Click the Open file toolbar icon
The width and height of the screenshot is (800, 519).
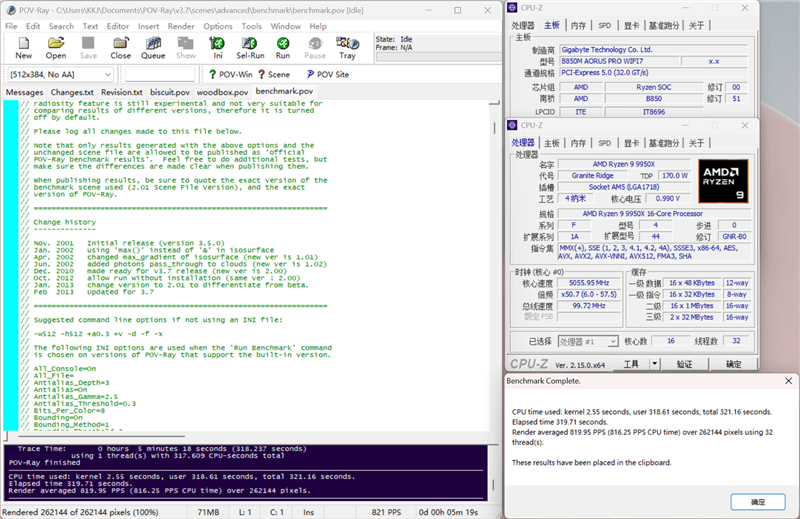[x=56, y=48]
